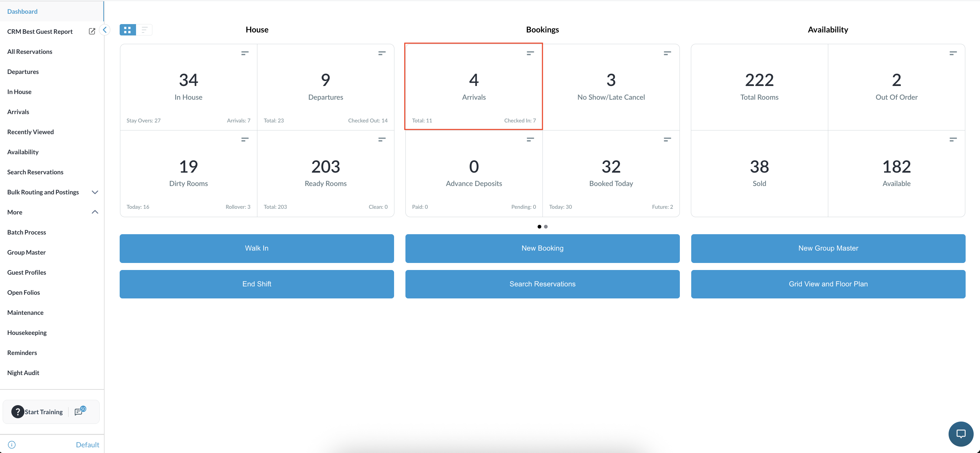This screenshot has width=980, height=453.
Task: Open Dirty Rooms card menu icon
Action: 245,140
